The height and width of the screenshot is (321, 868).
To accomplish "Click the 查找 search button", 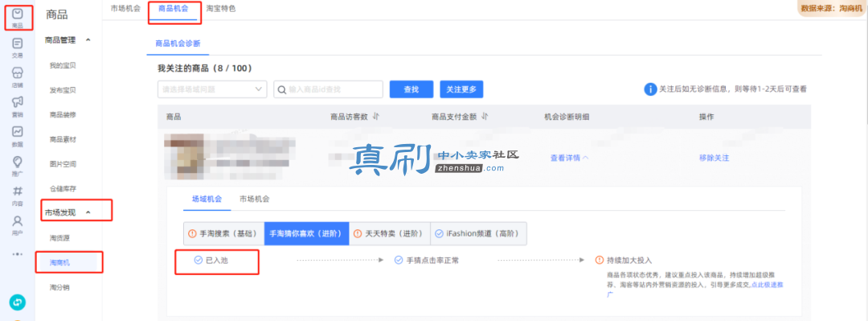I will pyautogui.click(x=411, y=89).
